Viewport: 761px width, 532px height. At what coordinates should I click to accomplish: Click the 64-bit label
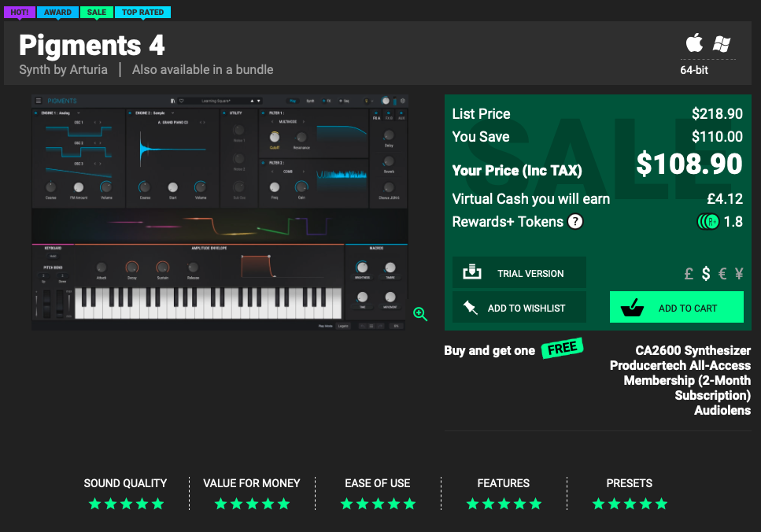694,70
